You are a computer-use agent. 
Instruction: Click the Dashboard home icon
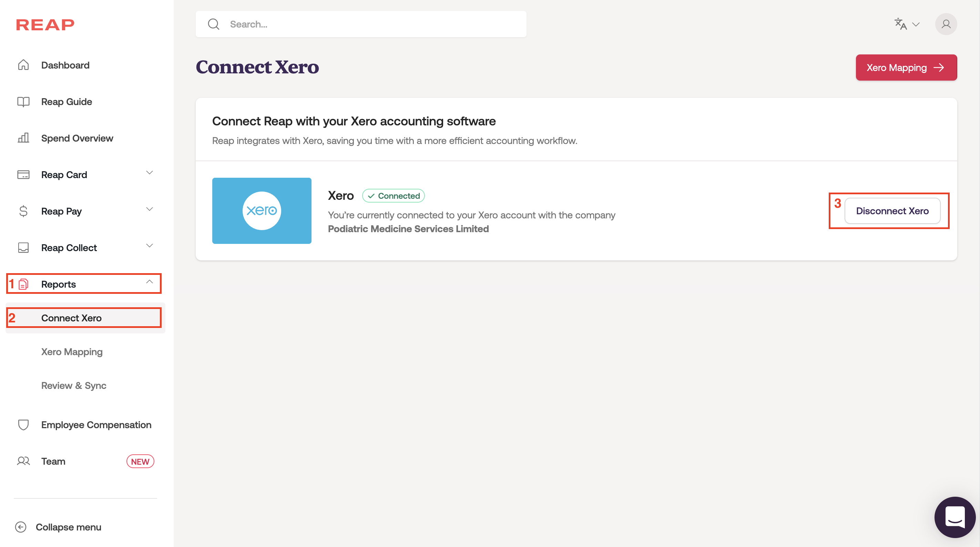tap(23, 65)
